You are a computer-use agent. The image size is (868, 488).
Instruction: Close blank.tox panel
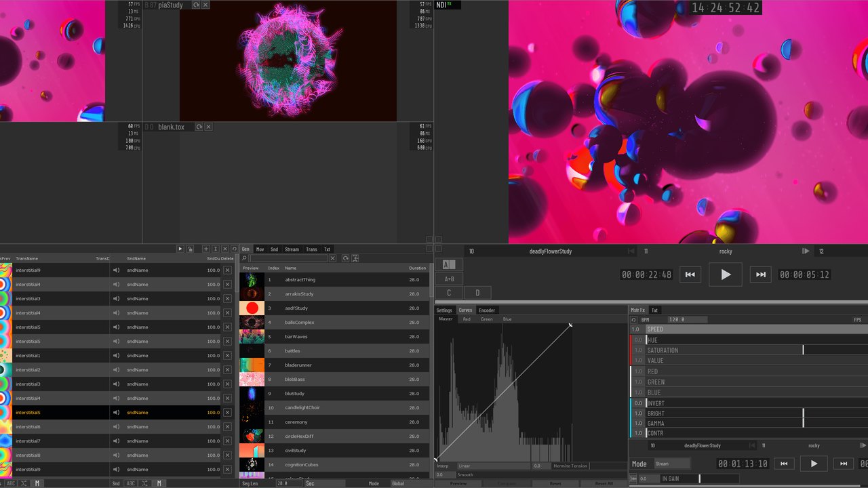[208, 127]
